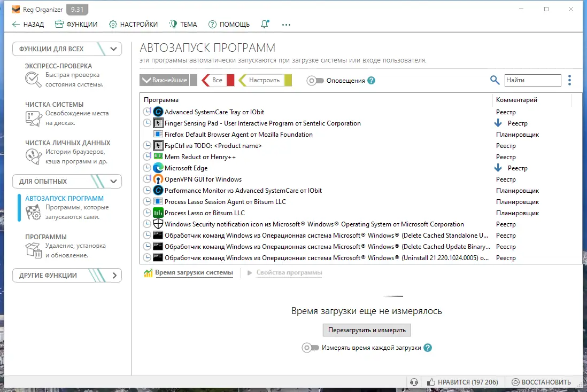Select FspCtrl из TODO row
Screen dimensions: 587x392
(361, 145)
